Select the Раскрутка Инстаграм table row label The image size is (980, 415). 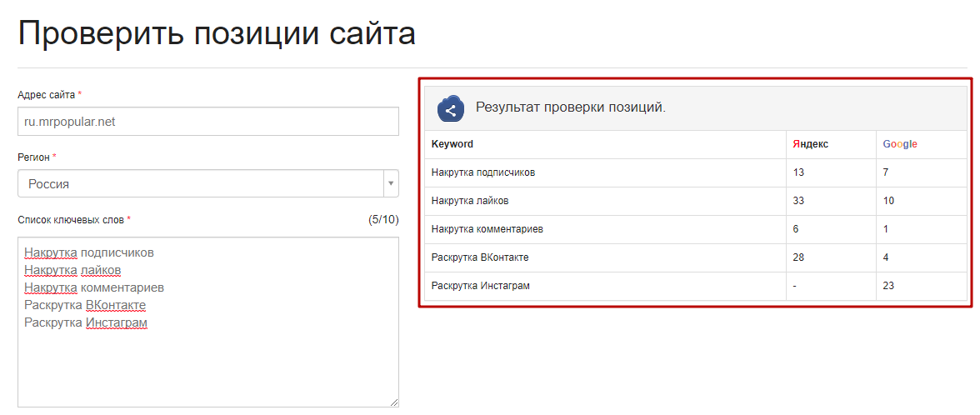(481, 286)
